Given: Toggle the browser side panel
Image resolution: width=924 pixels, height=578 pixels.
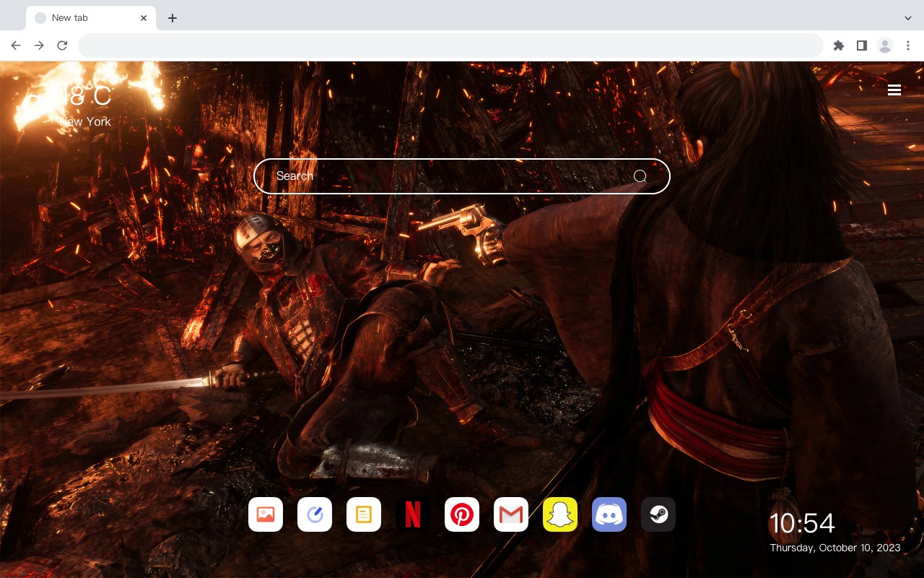Looking at the screenshot, I should click(x=861, y=46).
